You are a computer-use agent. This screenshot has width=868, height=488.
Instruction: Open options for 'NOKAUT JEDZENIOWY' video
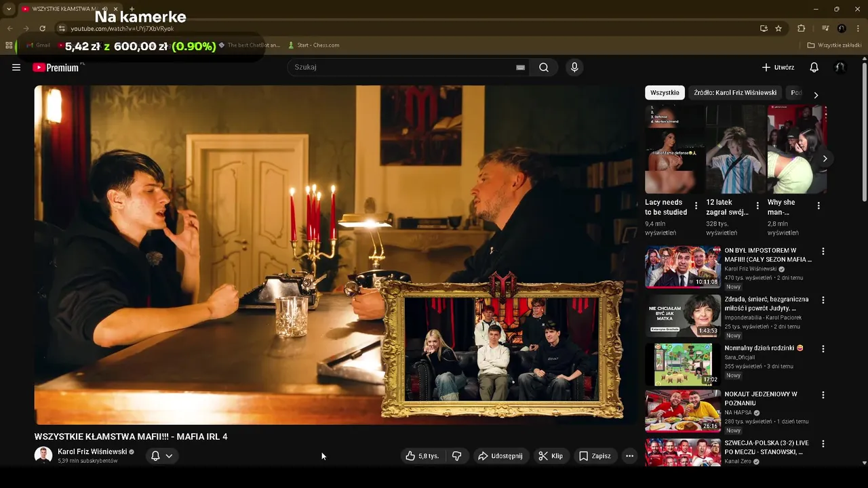823,395
